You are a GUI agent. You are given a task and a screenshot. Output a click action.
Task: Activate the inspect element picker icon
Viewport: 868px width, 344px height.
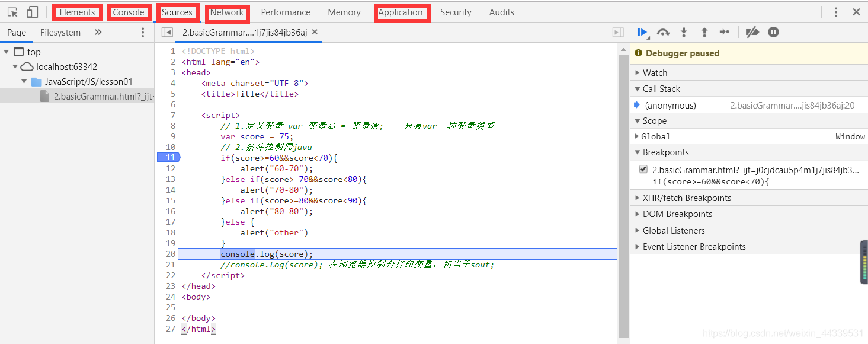click(x=12, y=12)
